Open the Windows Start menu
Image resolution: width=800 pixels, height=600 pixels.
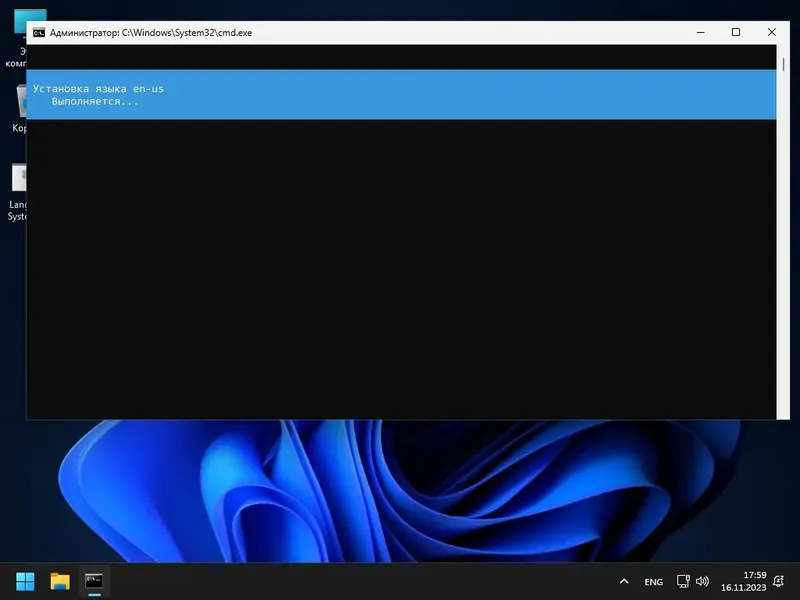[x=24, y=580]
